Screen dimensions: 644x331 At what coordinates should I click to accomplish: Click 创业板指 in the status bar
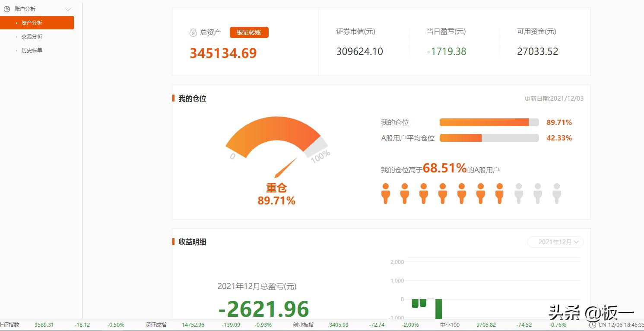click(303, 325)
